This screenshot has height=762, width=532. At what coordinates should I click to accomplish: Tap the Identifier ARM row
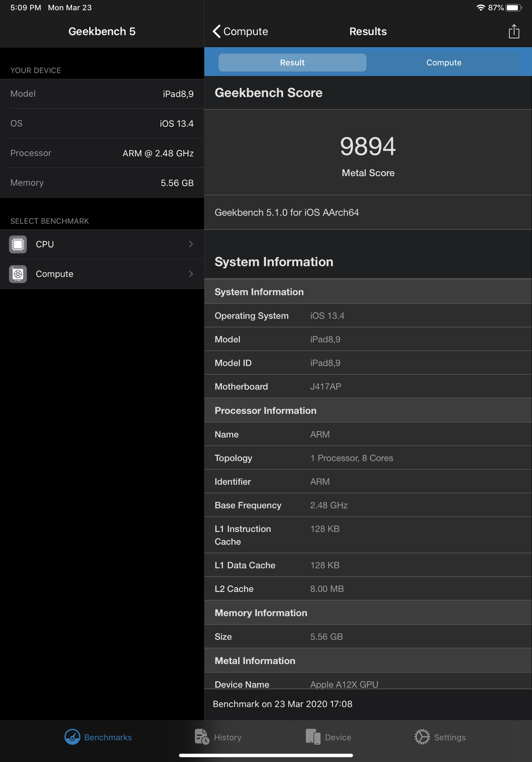368,482
